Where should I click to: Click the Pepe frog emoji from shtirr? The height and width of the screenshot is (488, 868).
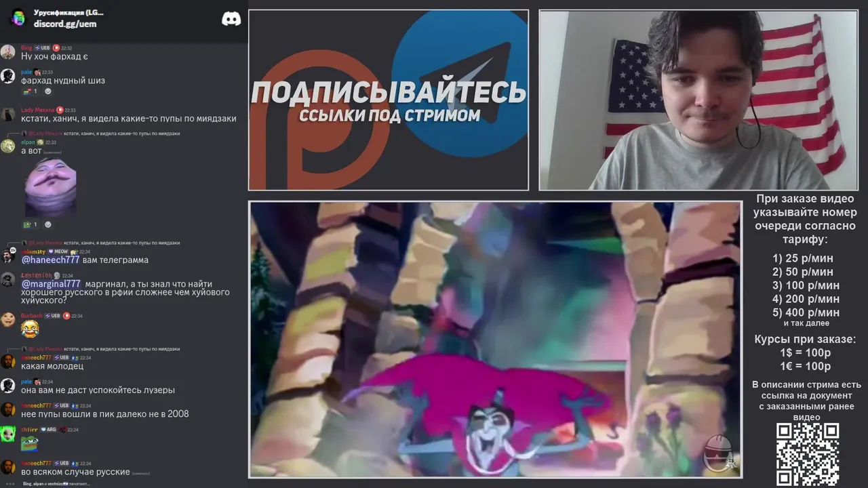[x=29, y=444]
